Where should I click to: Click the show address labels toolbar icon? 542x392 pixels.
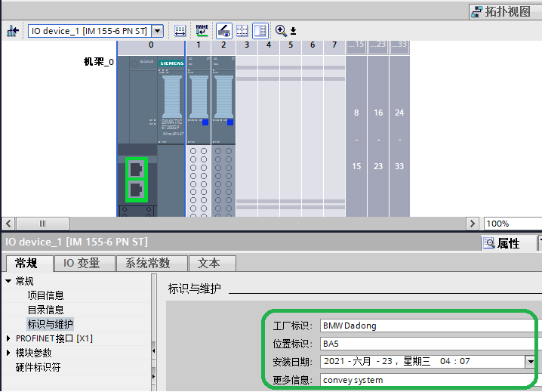(x=180, y=31)
